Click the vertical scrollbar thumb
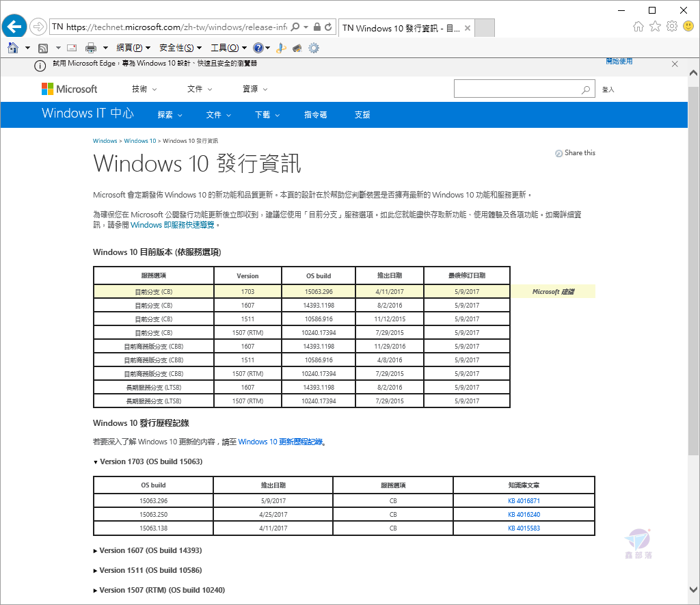Viewport: 700px width, 605px height. 693,271
